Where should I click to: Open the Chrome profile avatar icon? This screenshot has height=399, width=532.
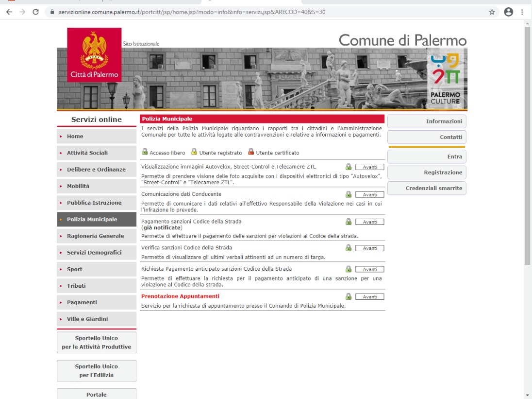coord(508,12)
